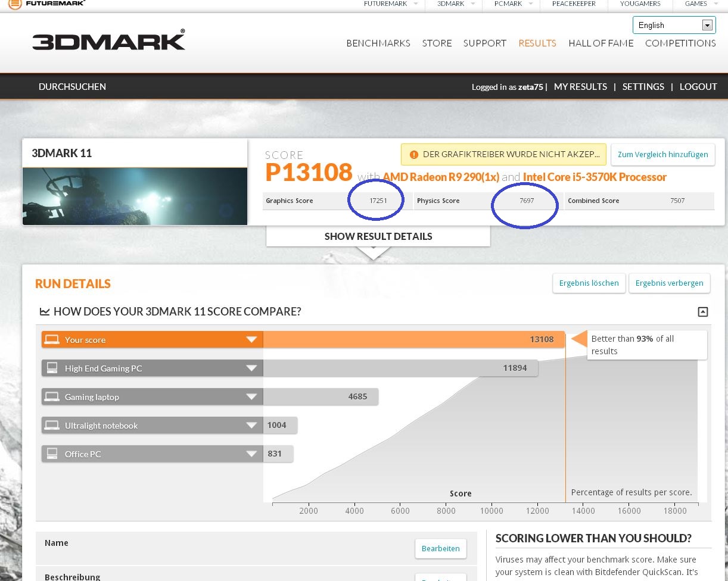
Task: Open SETTINGS link
Action: point(643,86)
